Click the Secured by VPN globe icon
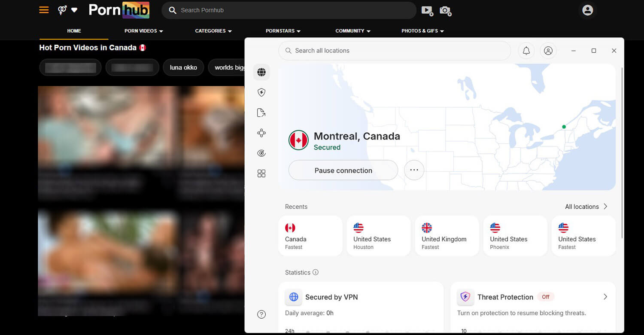 294,297
